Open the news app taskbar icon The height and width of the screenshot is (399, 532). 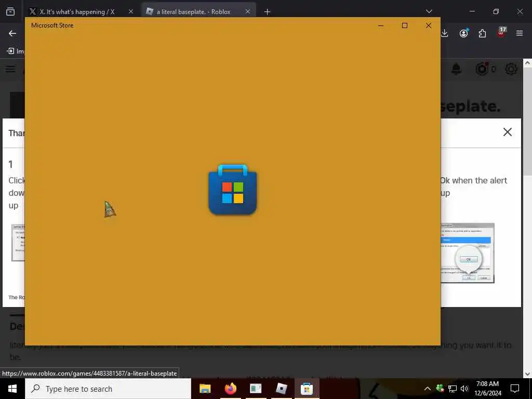(256, 389)
